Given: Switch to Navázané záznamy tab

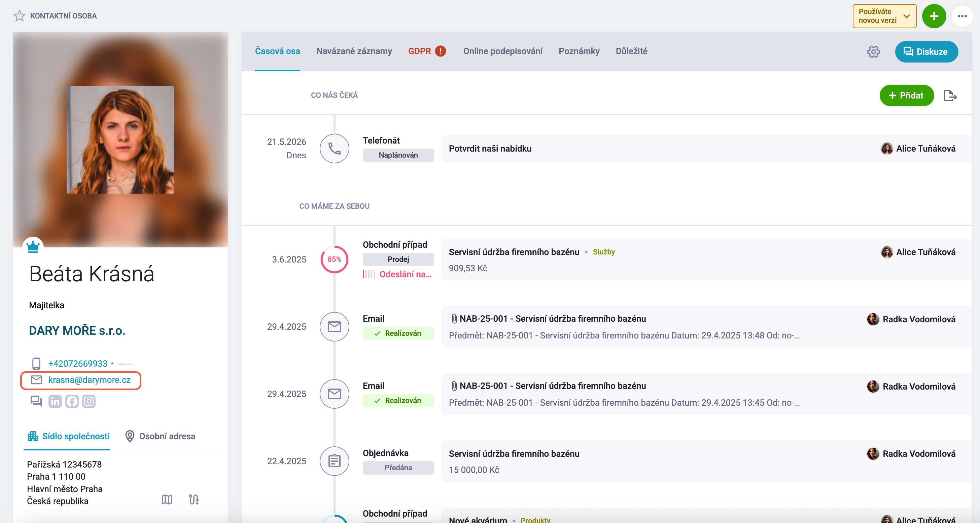Looking at the screenshot, I should (x=354, y=51).
